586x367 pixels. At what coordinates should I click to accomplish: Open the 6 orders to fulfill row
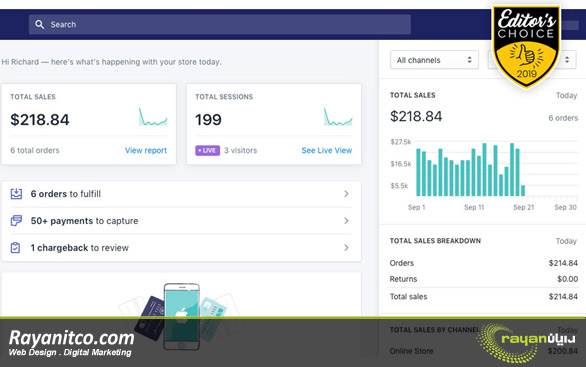tap(181, 194)
